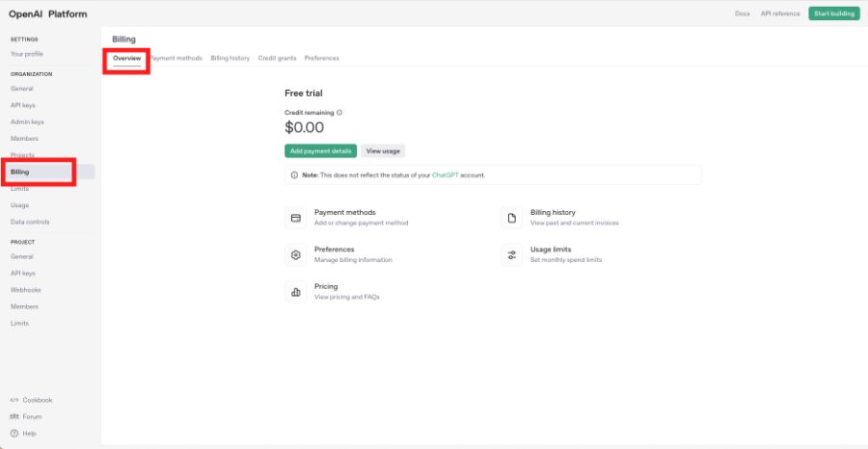The image size is (868, 449).
Task: Select General under Organization
Action: click(x=21, y=89)
